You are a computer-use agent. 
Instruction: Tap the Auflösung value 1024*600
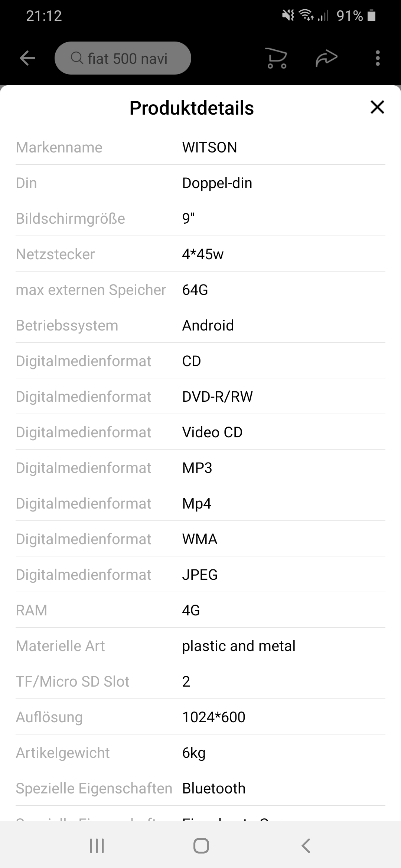[x=213, y=717]
